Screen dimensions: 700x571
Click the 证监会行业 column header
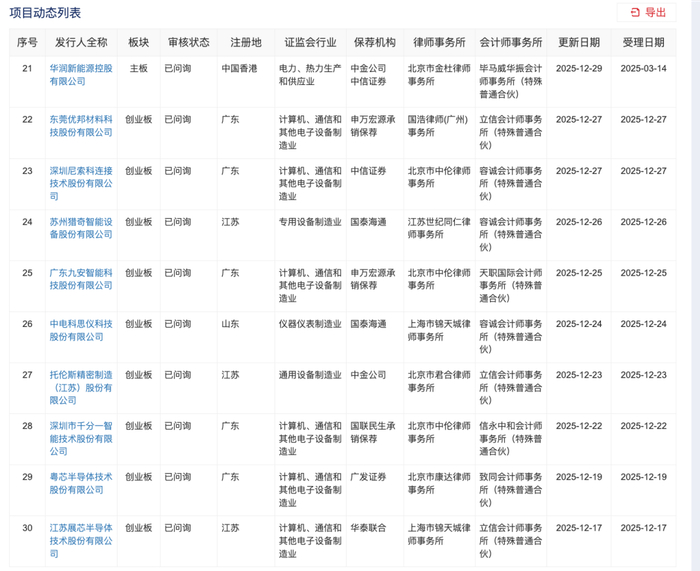point(310,42)
